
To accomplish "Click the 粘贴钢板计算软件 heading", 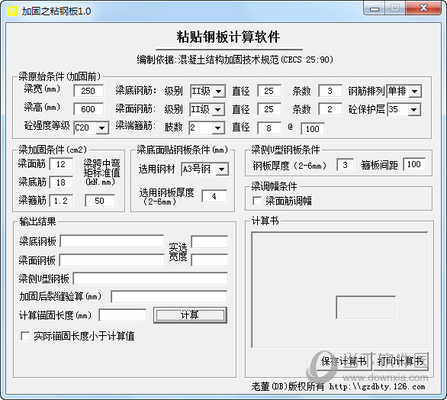I will coord(228,37).
